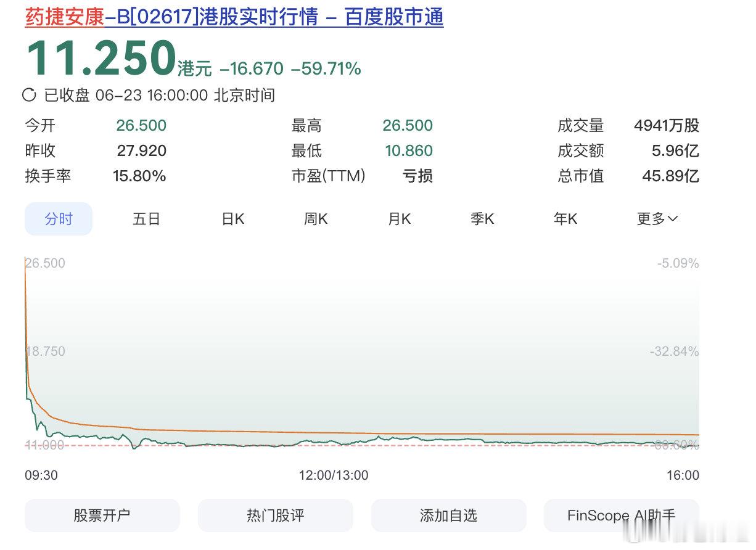Screen dimensions: 756x550
Task: Click the 股票开户 button
Action: (x=102, y=515)
